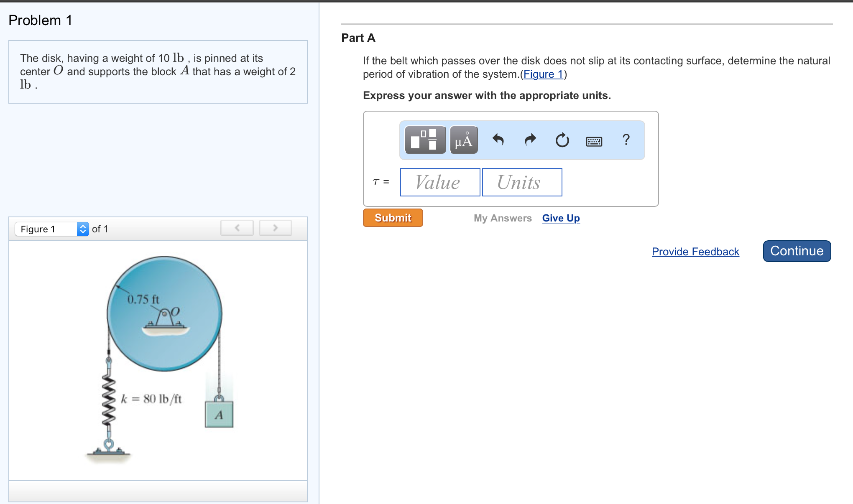The height and width of the screenshot is (504, 853).
Task: Click the right arrow to view next figure
Action: [276, 228]
